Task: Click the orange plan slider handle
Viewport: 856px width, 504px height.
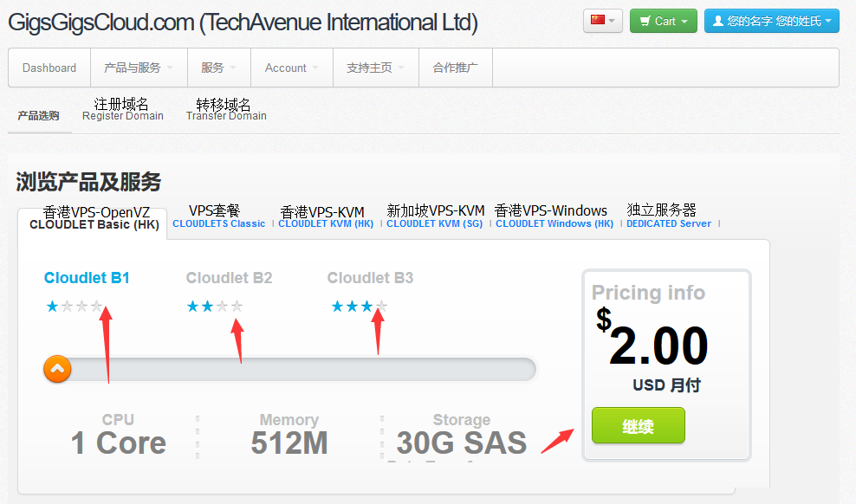Action: pos(57,369)
